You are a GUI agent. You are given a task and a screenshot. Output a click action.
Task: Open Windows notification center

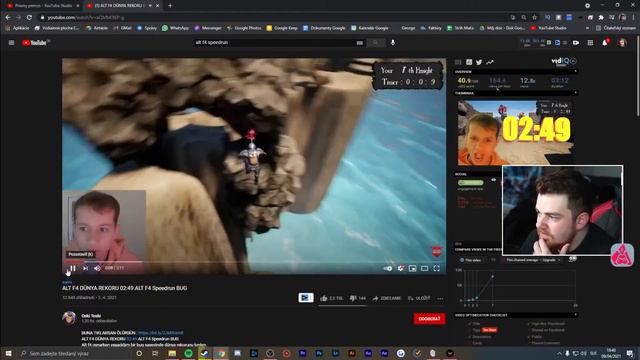[x=630, y=353]
